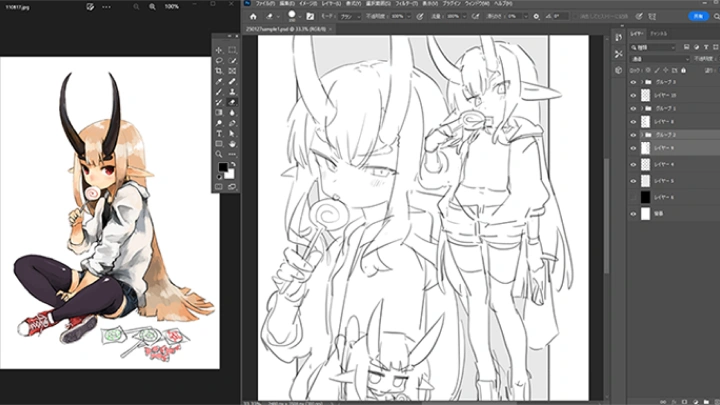Select the Lasso tool

[219, 60]
